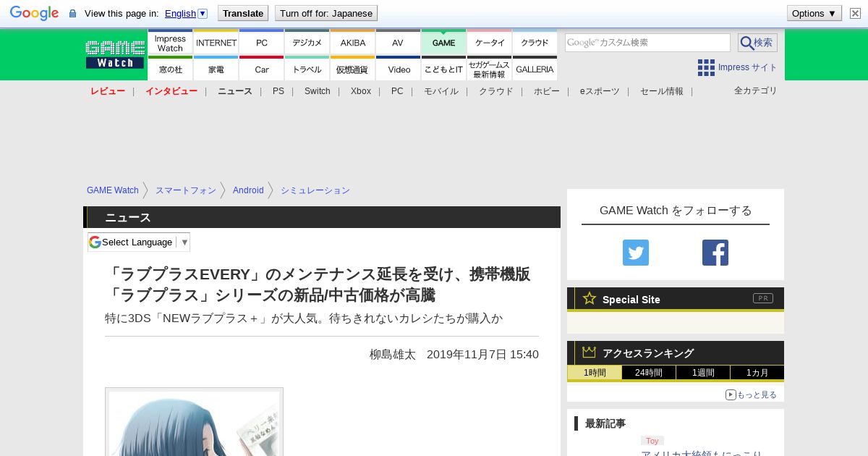868x456 pixels.
Task: Open the ケータイ Watch tab
Action: point(490,42)
